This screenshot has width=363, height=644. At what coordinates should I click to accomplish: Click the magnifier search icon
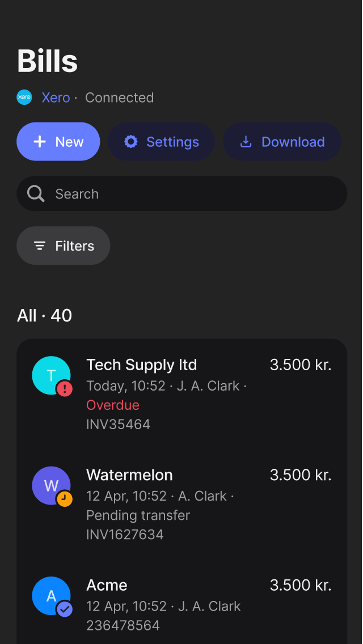pos(36,194)
